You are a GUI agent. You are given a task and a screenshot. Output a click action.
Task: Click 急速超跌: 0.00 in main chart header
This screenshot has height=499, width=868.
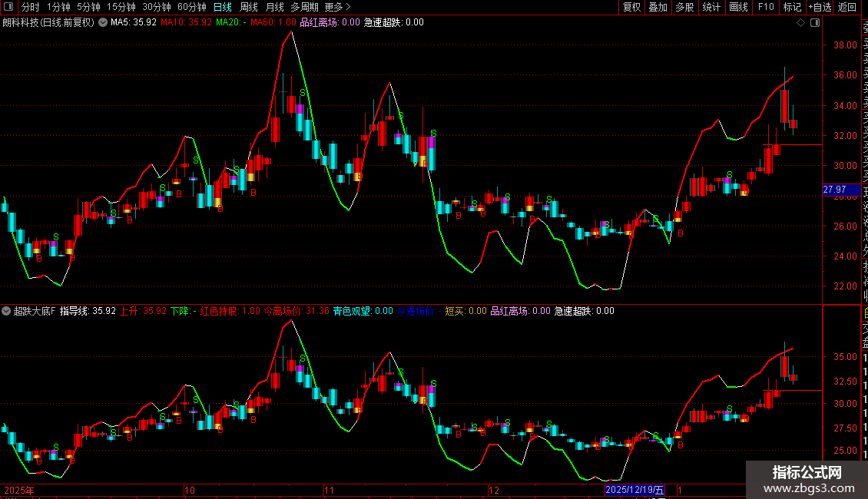[393, 23]
